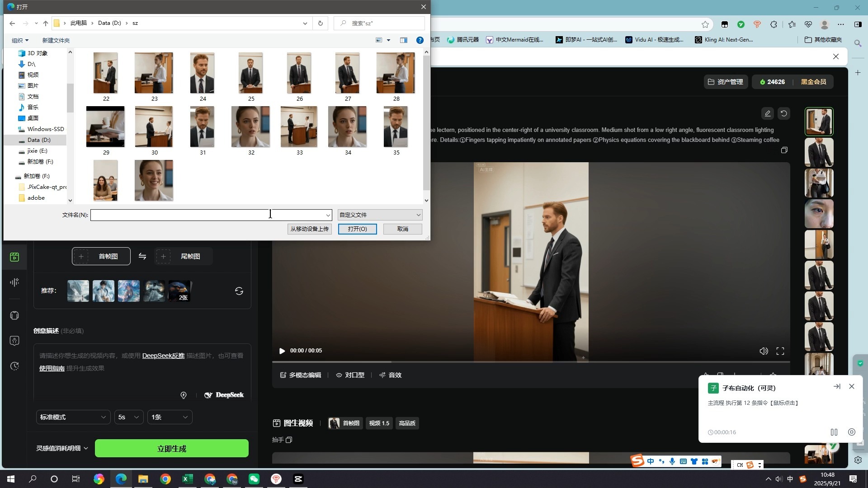Click the lightbulb prompt hint icon
Viewport: 868px width, 488px height.
184,395
